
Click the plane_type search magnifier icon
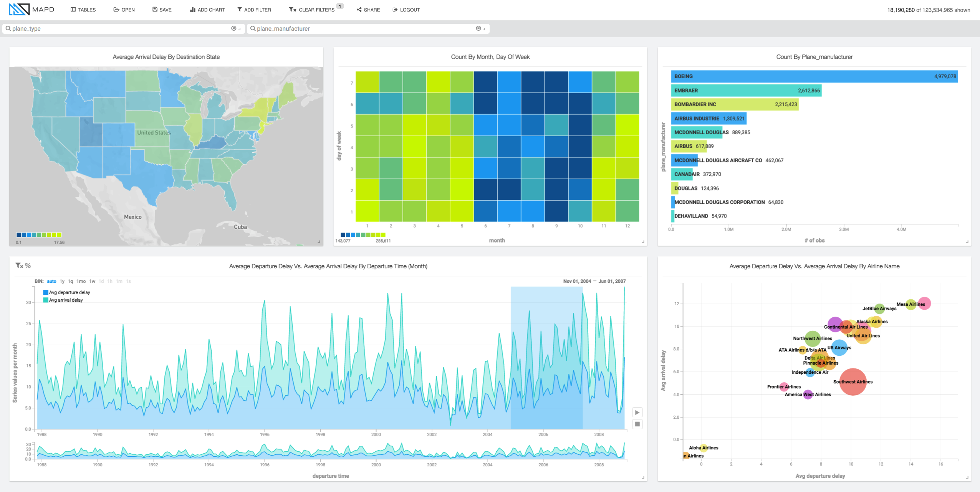pyautogui.click(x=8, y=28)
